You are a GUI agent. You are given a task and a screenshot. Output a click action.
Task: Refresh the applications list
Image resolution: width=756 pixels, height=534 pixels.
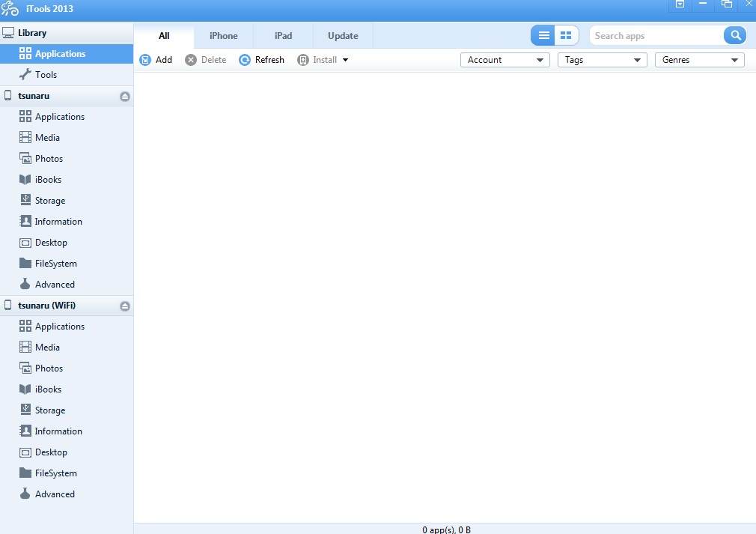262,60
